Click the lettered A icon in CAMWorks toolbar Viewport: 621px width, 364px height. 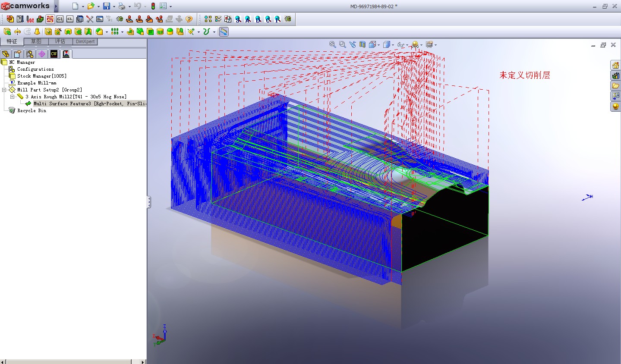(248, 19)
